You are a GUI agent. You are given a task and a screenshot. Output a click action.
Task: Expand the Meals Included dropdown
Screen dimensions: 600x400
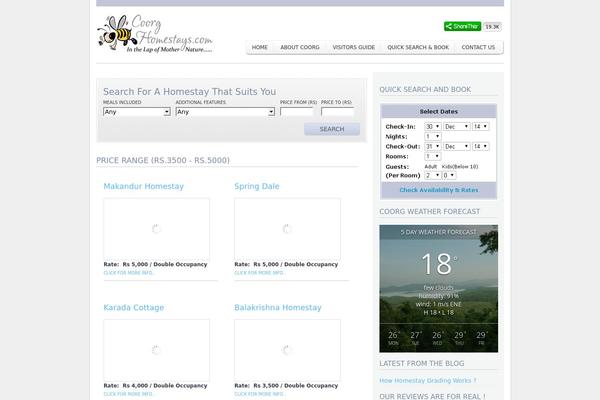pyautogui.click(x=137, y=112)
